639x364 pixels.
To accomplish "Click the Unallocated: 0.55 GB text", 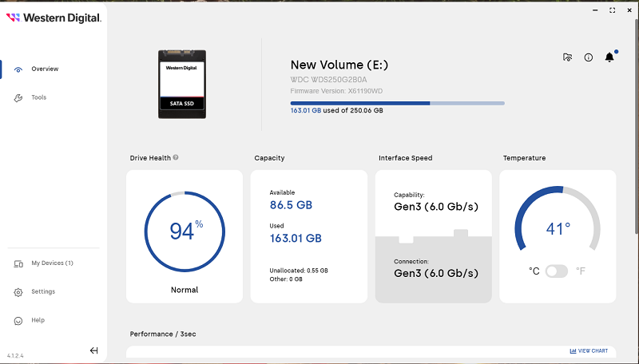I will point(299,271).
